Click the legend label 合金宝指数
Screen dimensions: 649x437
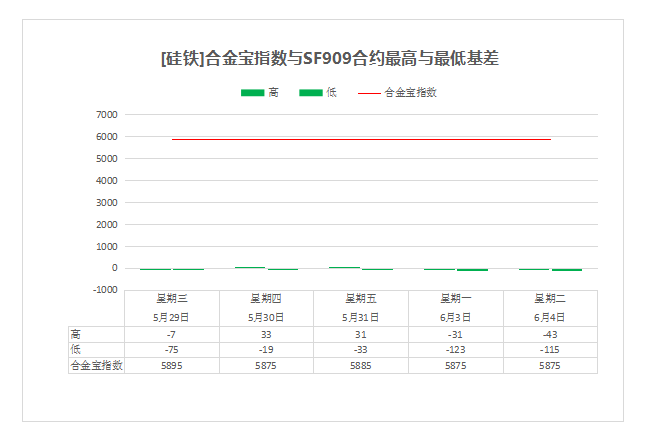(x=411, y=92)
